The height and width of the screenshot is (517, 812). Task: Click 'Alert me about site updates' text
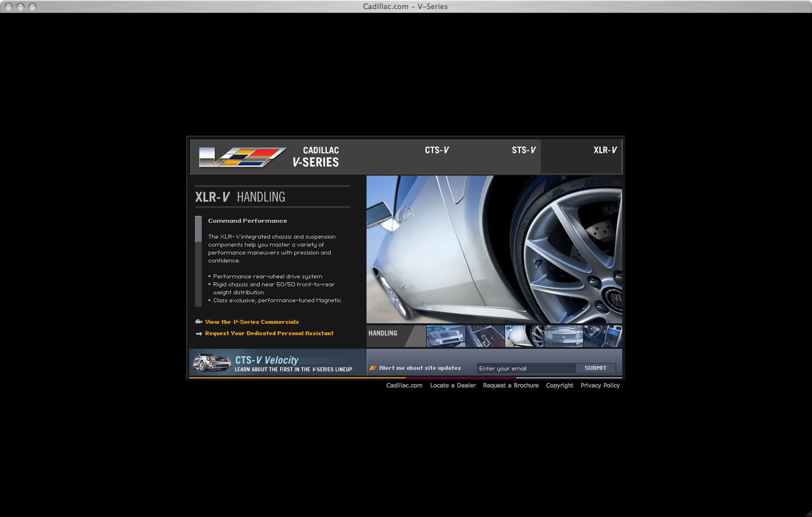420,368
